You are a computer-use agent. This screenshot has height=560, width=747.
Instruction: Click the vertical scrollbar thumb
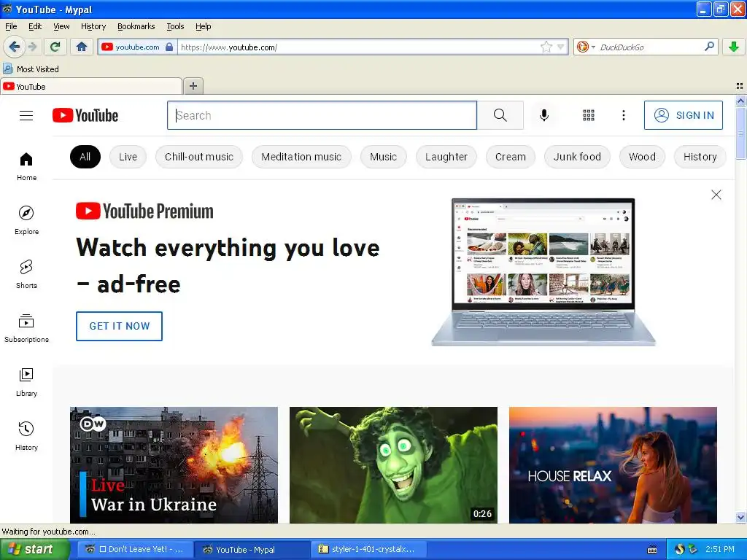(x=740, y=133)
